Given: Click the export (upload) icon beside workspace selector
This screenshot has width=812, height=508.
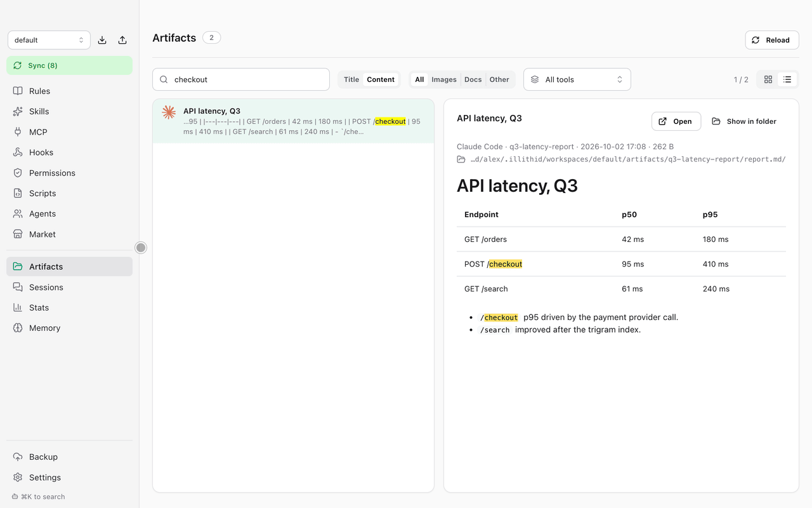Looking at the screenshot, I should [122, 40].
